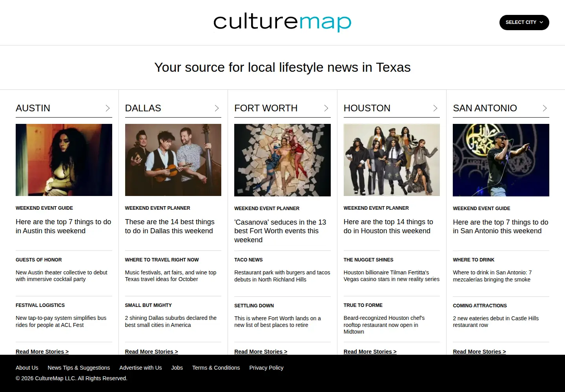
Task: Open the HOUSTON city heading
Action: pyautogui.click(x=367, y=108)
